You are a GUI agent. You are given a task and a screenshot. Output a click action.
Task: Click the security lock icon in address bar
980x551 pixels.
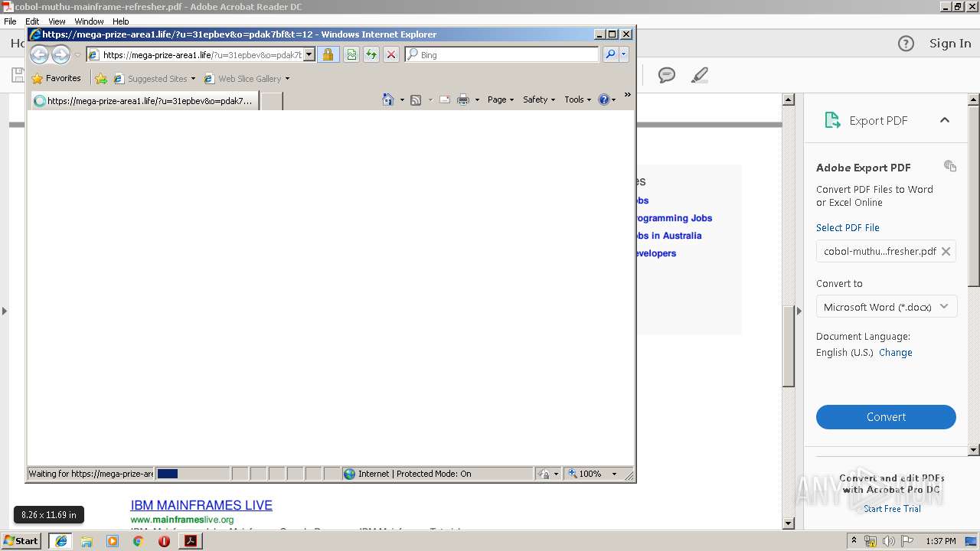coord(328,54)
